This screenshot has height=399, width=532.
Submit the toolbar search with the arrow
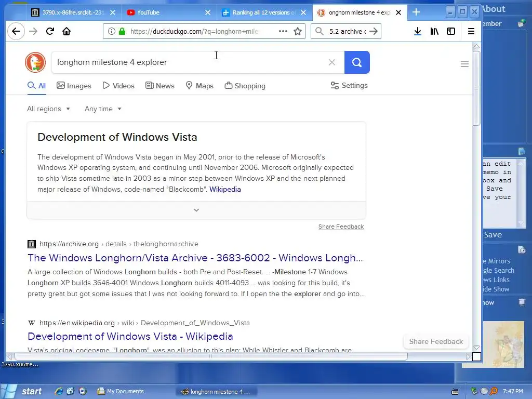click(374, 31)
